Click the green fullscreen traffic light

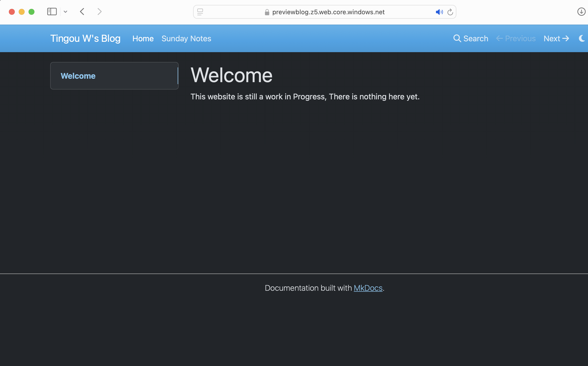[31, 12]
